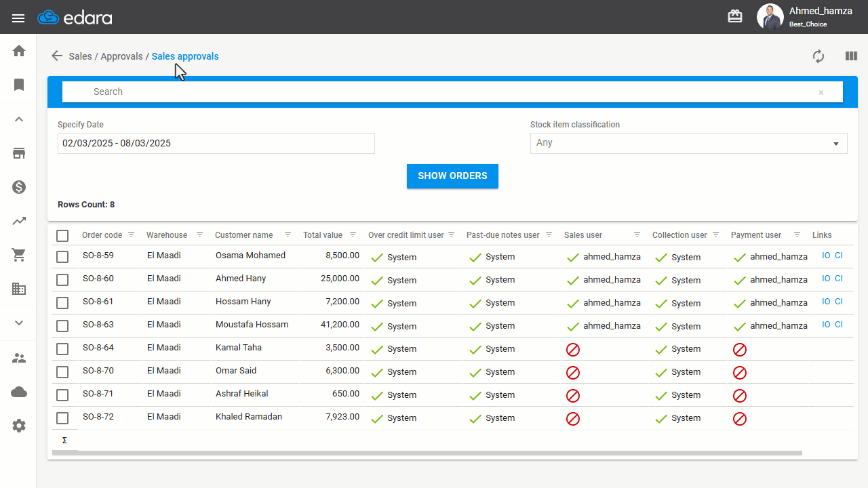Viewport: 868px width, 488px height.
Task: Open filter for Total value column
Action: 353,235
